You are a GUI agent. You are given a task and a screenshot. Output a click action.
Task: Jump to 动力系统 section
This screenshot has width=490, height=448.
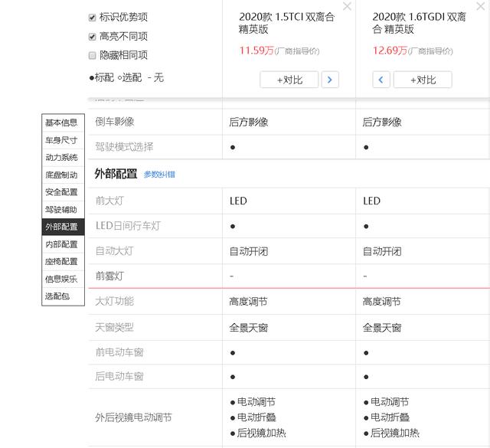(63, 157)
